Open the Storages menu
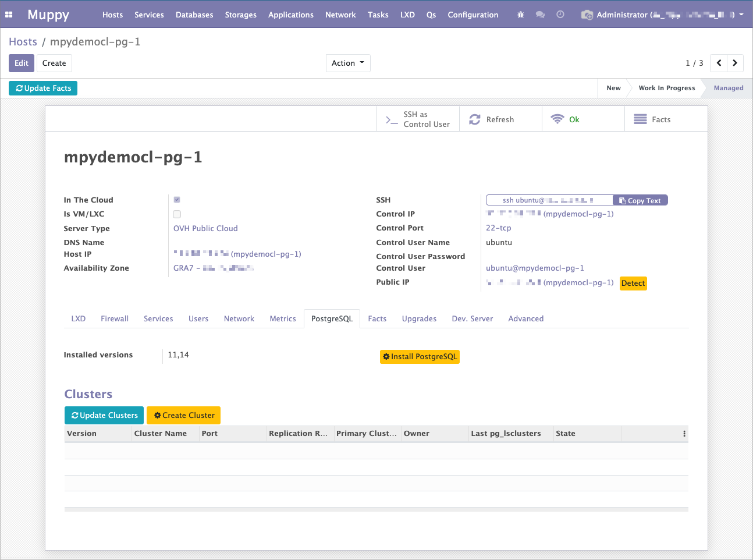The image size is (753, 560). pyautogui.click(x=241, y=15)
